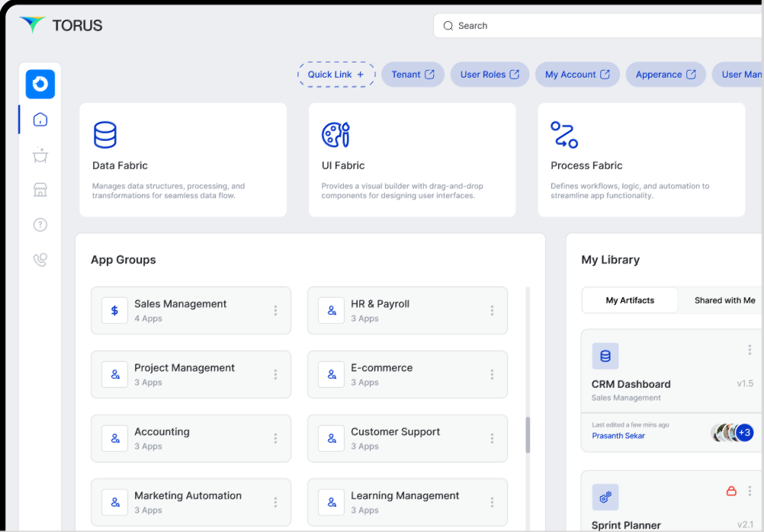Open the UI Fabric card

click(412, 160)
